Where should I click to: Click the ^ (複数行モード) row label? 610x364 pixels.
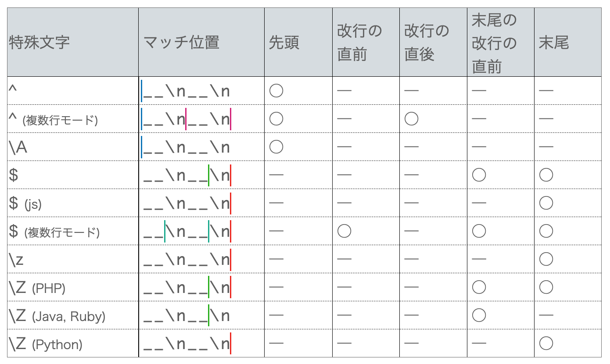[x=53, y=119]
